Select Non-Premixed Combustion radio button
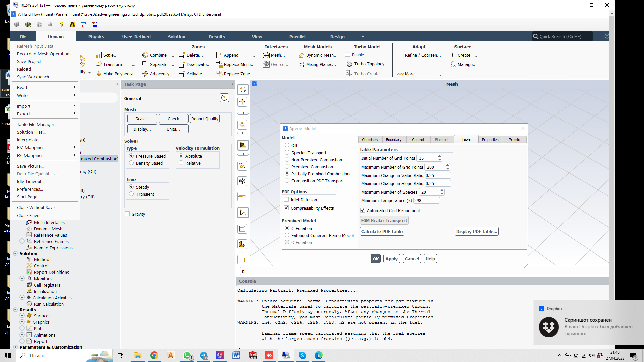 click(287, 160)
